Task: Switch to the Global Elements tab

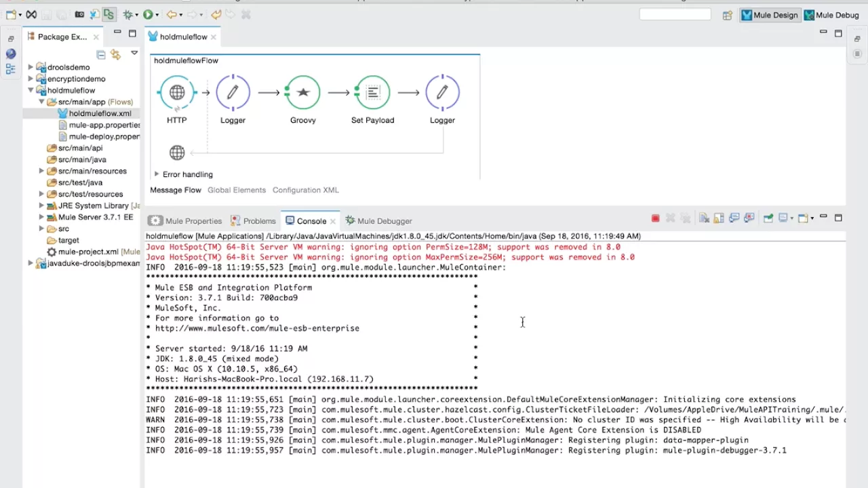Action: [x=237, y=190]
